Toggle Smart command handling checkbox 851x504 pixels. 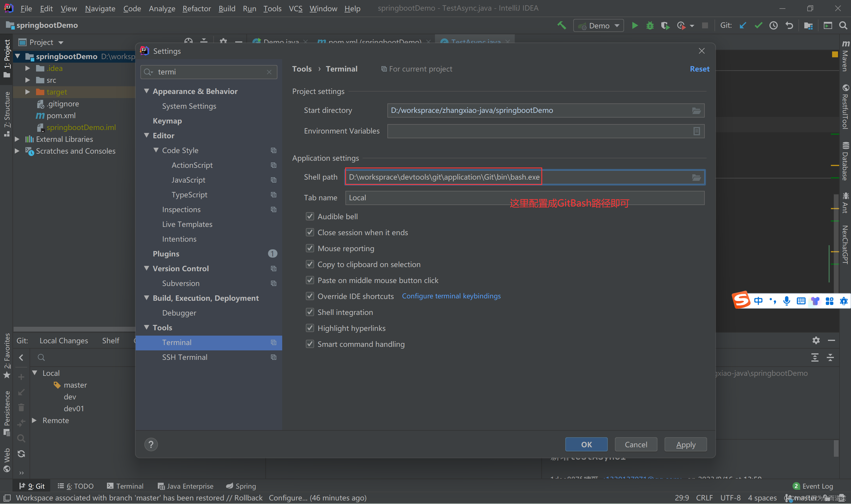click(310, 344)
